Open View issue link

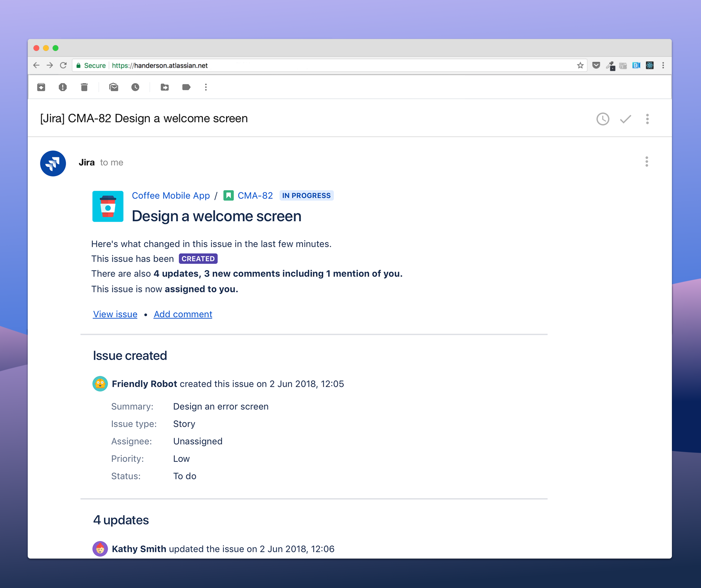point(115,314)
